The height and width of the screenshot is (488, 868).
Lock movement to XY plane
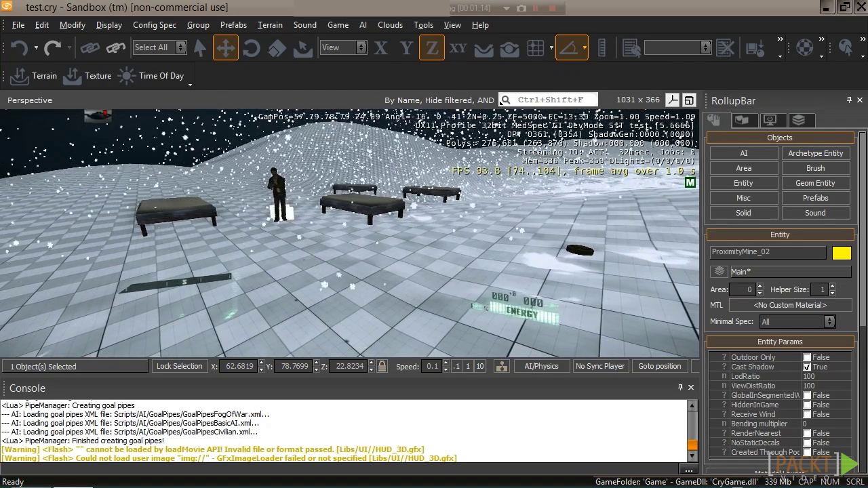coord(458,48)
